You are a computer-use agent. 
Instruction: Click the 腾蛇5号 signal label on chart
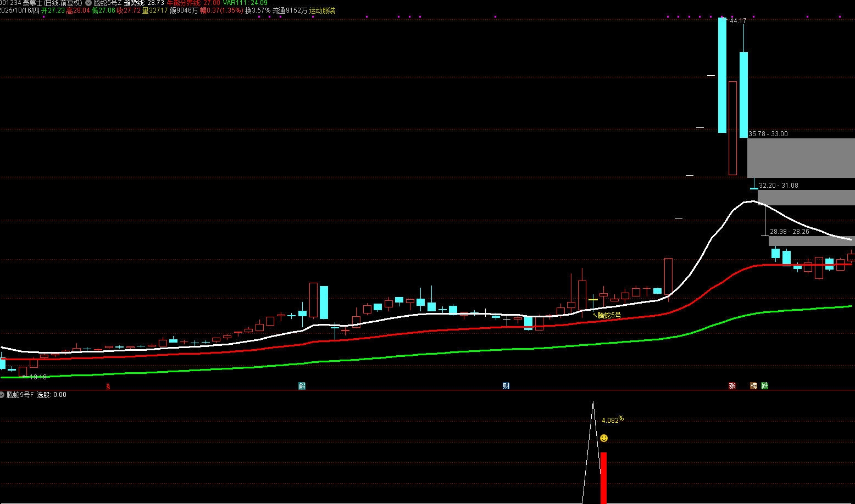[x=609, y=315]
